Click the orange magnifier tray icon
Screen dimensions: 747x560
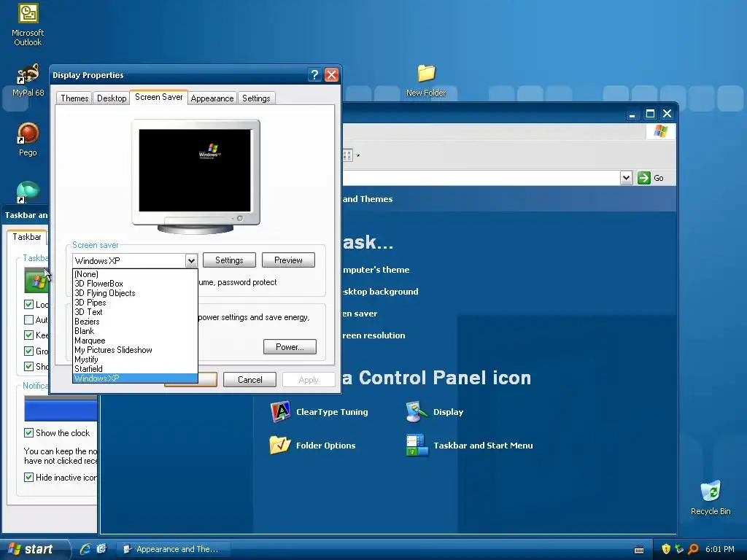click(693, 549)
